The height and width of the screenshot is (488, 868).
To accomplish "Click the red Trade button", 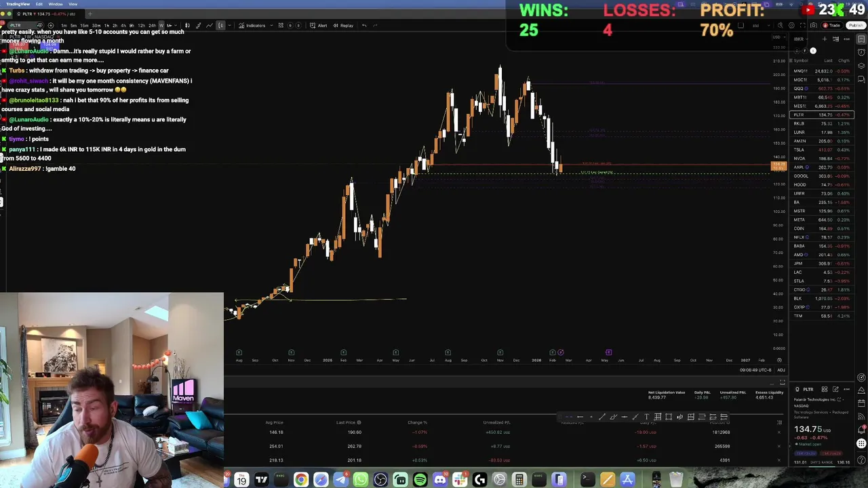I will pyautogui.click(x=831, y=26).
